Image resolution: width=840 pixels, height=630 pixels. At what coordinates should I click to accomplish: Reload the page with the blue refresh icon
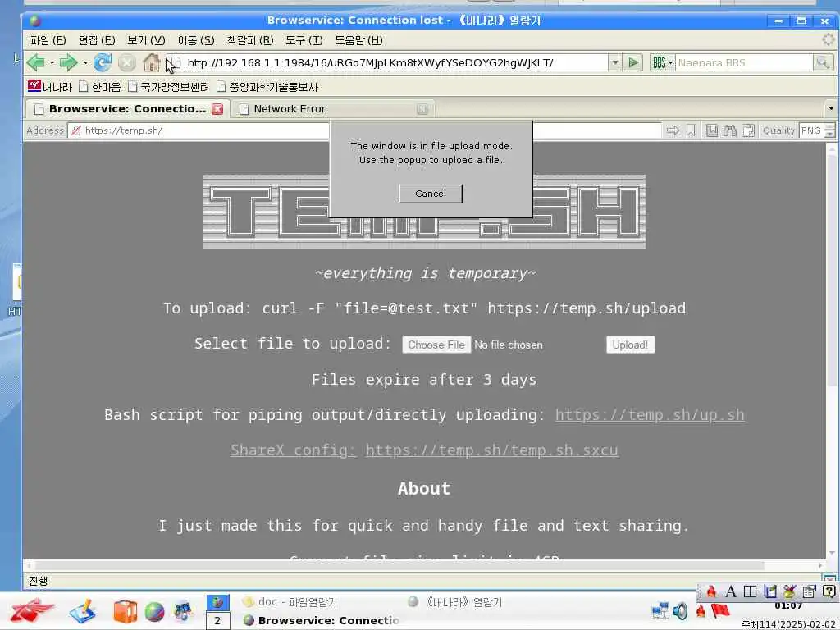point(102,62)
